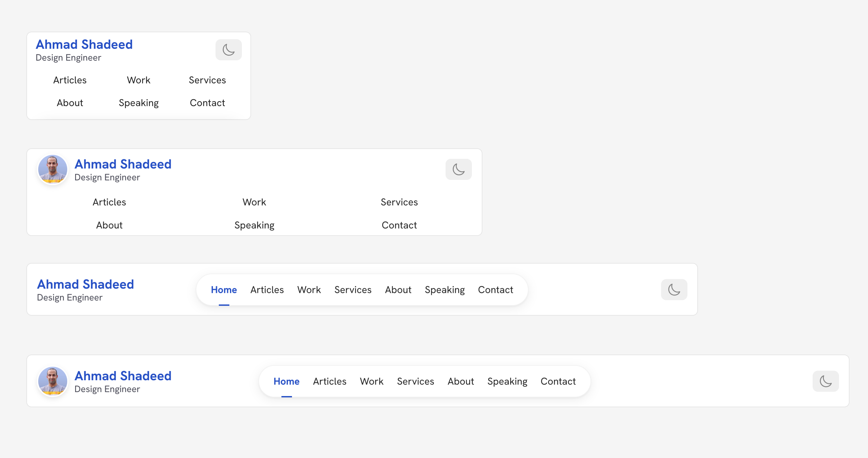Toggle dark mode in the smallest header card

(228, 50)
